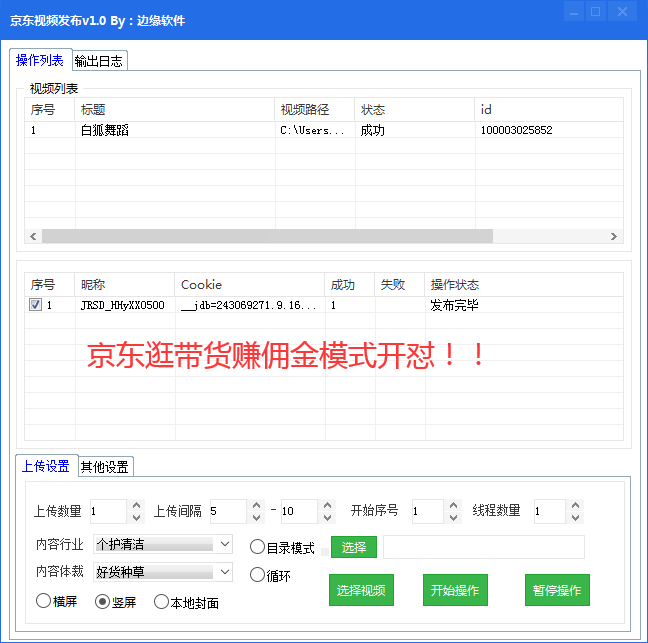
Task: Click the 失败 column header
Action: tap(400, 284)
